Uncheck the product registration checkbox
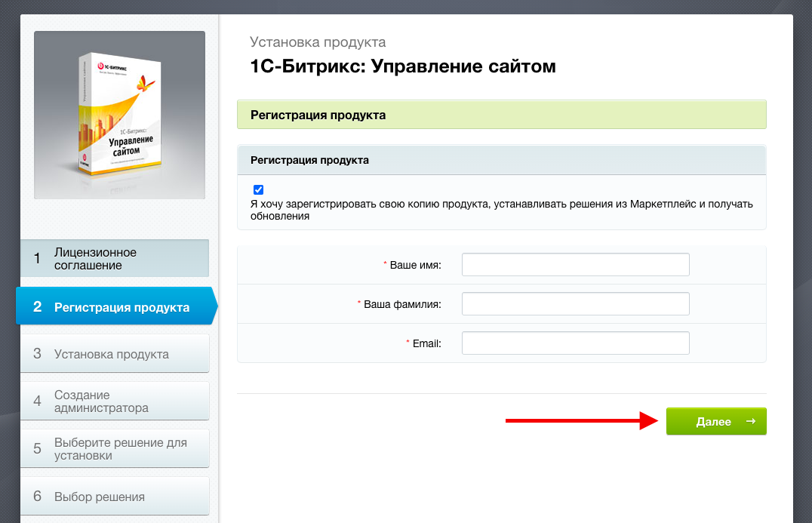Screen dimensions: 812x523 click(x=259, y=190)
